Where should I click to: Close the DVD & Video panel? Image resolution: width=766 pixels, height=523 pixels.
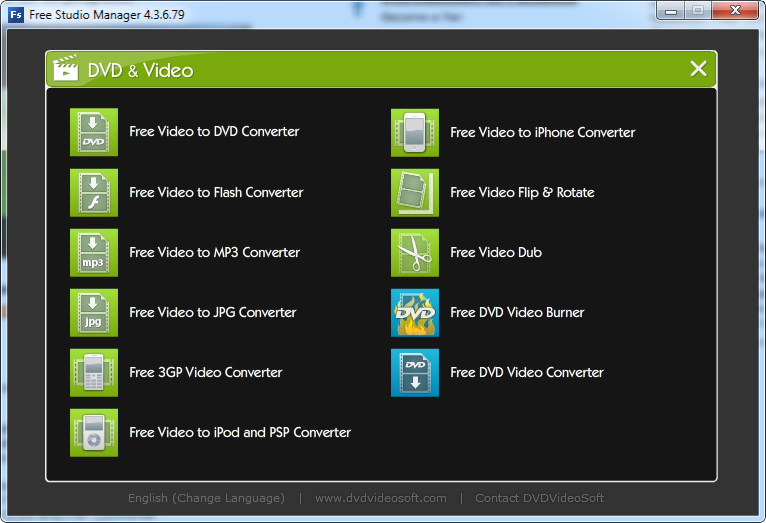698,68
